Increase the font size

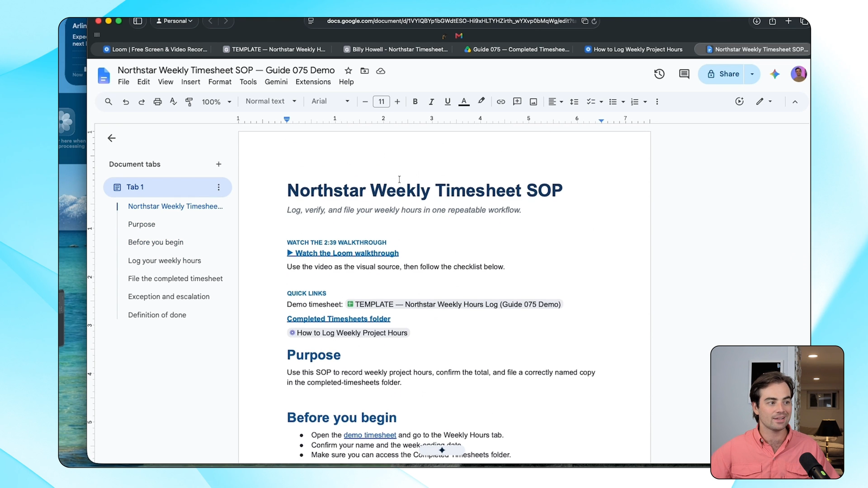point(397,101)
